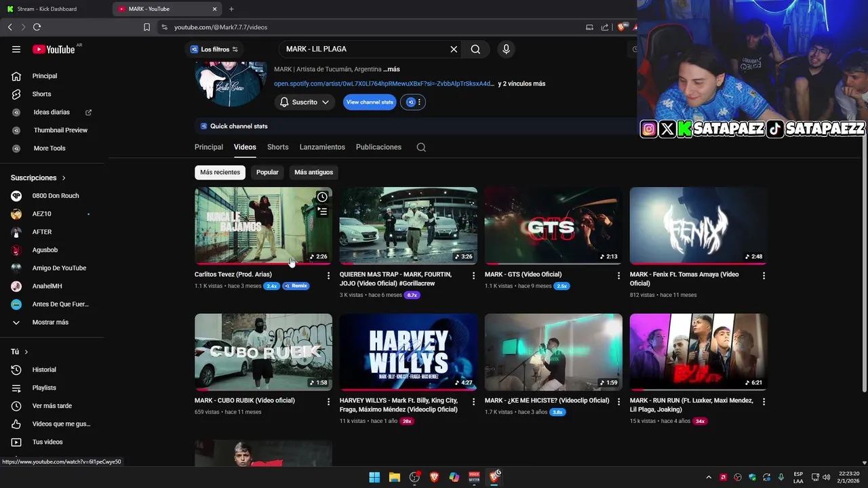Reload the page in browser
Image resolution: width=868 pixels, height=488 pixels.
click(x=37, y=27)
